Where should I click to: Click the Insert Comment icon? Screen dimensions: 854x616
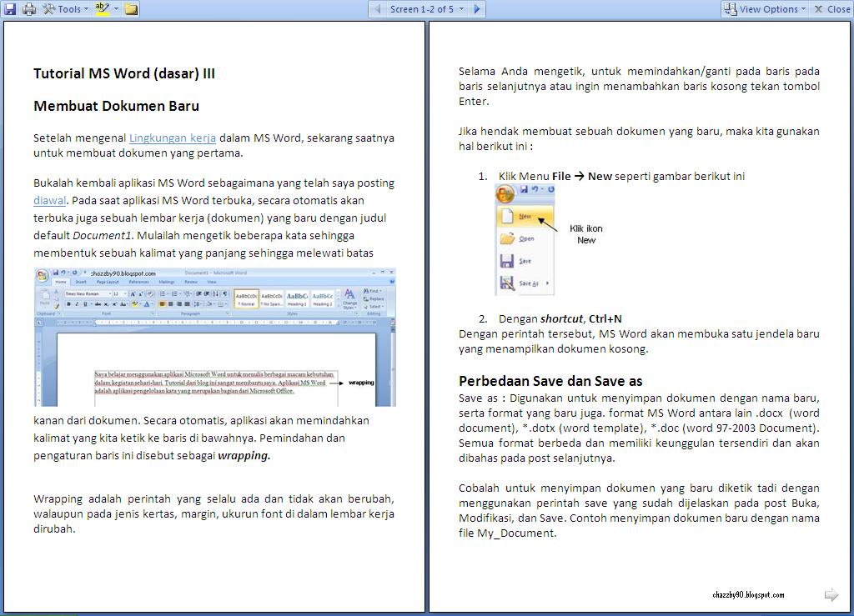click(x=129, y=9)
